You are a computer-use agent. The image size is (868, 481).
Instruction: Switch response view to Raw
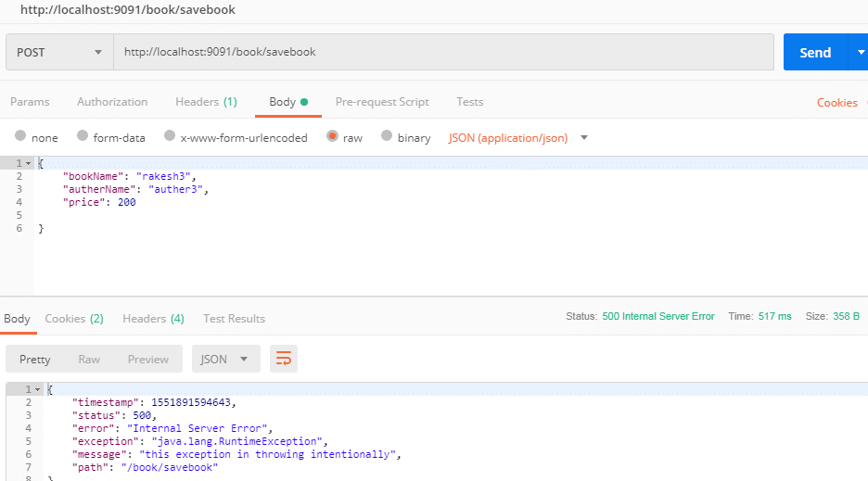[89, 359]
